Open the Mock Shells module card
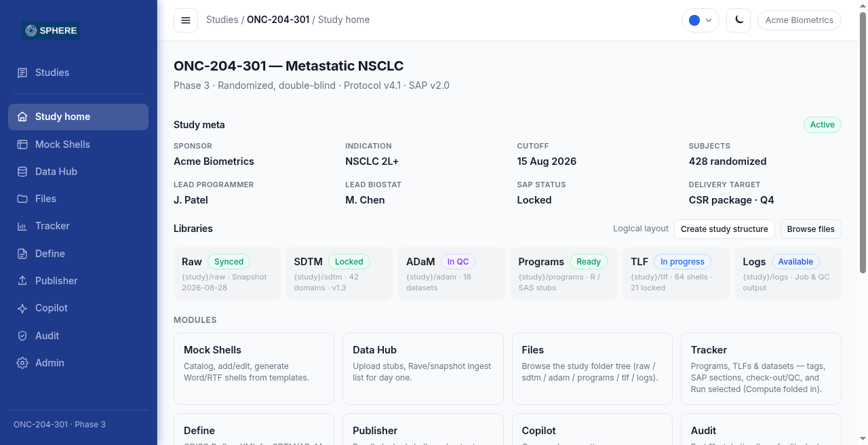The height and width of the screenshot is (445, 868). pos(254,368)
